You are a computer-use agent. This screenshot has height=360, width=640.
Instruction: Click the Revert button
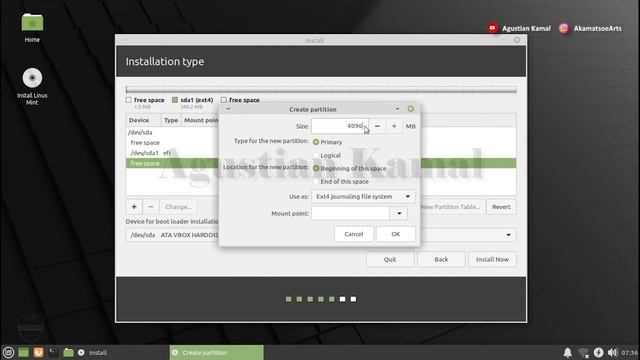[x=501, y=207]
